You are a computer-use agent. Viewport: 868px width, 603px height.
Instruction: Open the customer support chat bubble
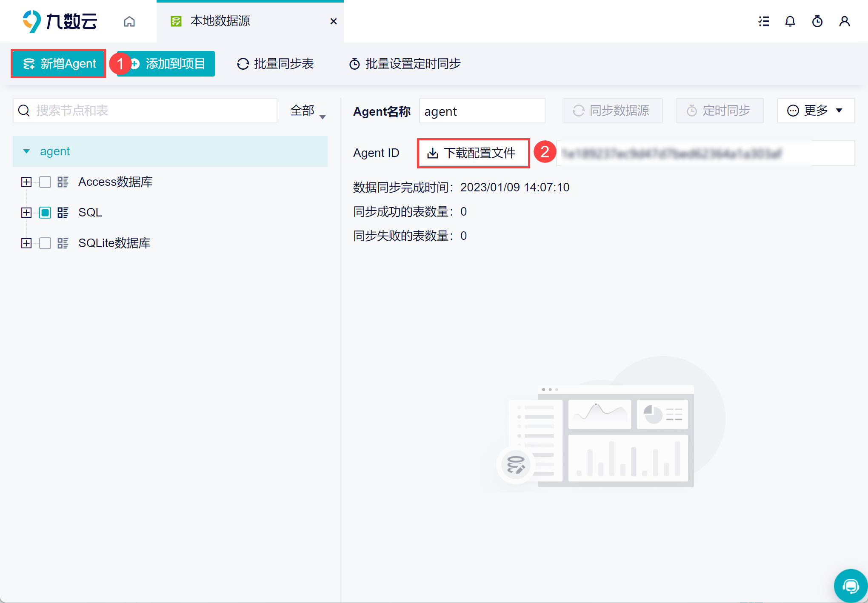tap(850, 586)
